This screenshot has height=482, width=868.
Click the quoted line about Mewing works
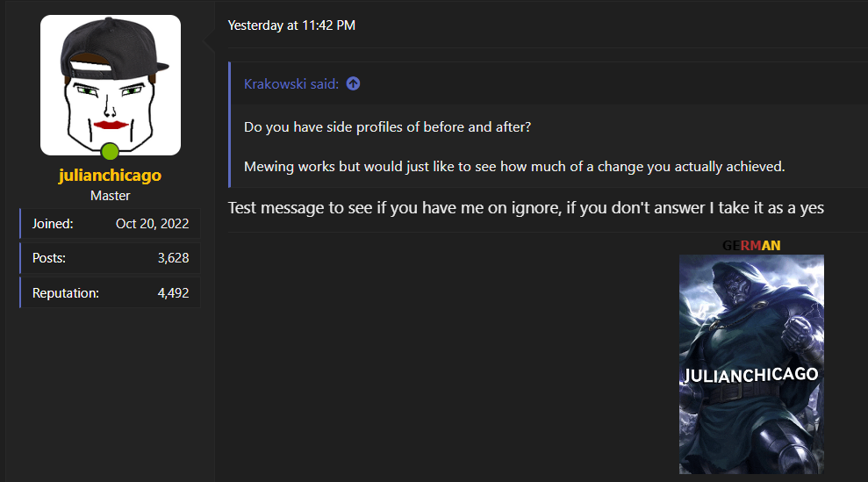514,167
